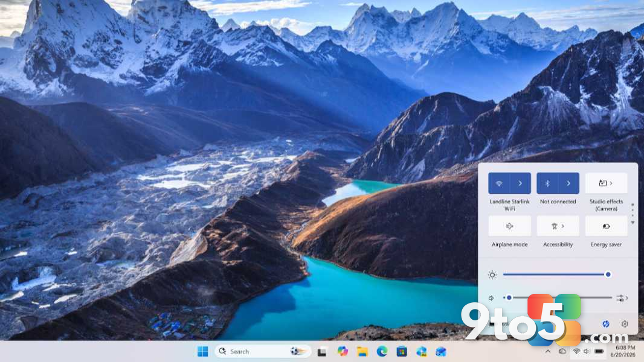
Task: Mute sound via the speaker icon
Action: (x=491, y=298)
